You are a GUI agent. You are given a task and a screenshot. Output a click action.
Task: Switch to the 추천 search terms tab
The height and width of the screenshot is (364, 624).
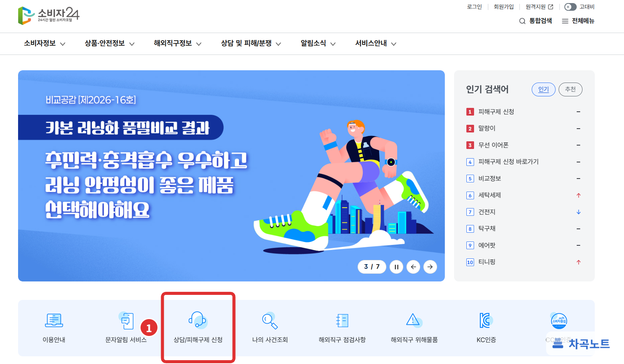point(571,89)
